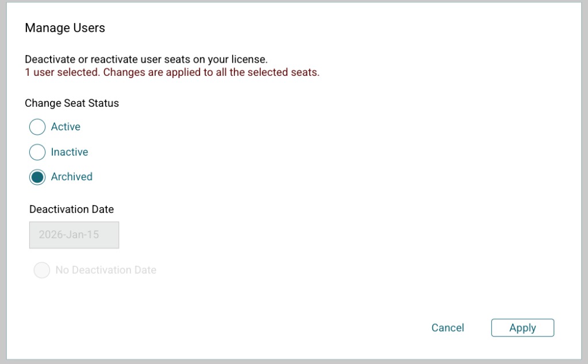
Task: Click the Deactivation Date input field
Action: pyautogui.click(x=74, y=235)
